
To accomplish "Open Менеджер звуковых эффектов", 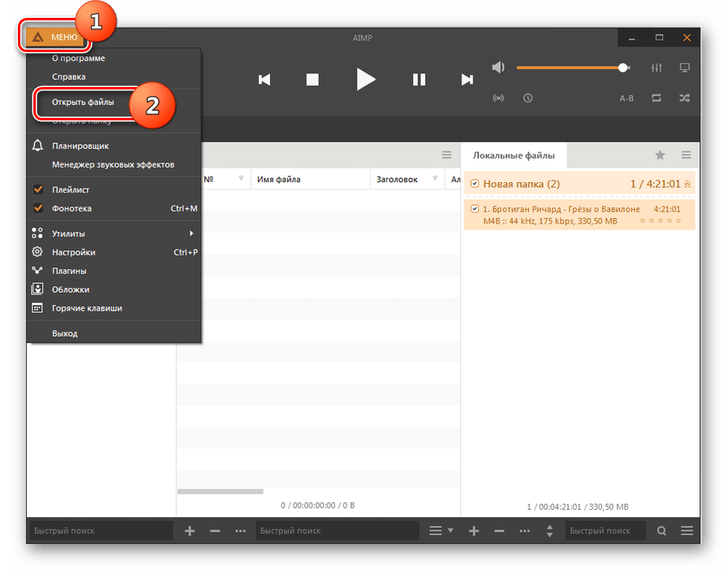I will point(114,164).
